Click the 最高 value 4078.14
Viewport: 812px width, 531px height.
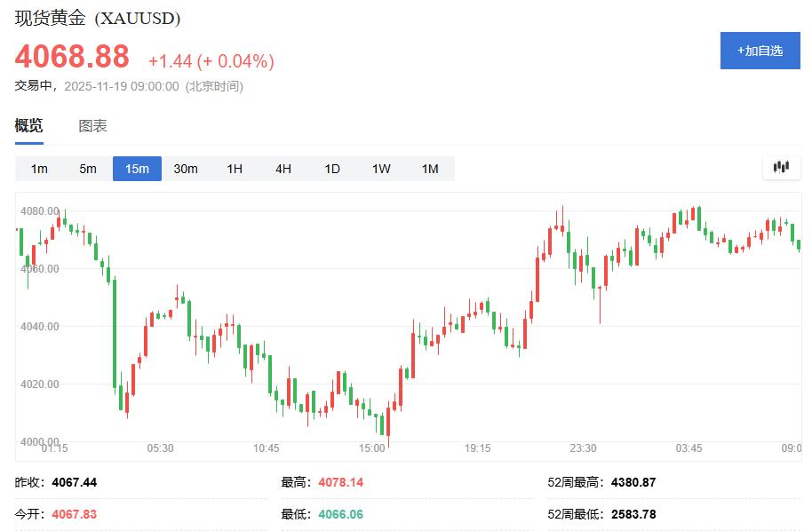[345, 482]
